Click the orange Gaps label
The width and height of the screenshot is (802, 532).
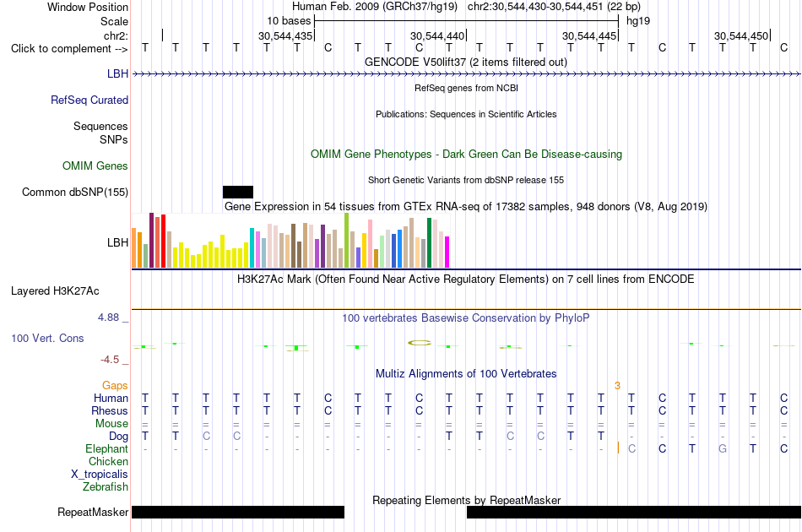(115, 386)
